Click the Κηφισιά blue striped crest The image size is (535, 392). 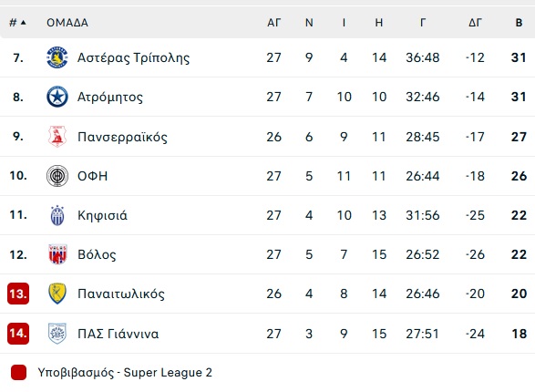tap(57, 215)
